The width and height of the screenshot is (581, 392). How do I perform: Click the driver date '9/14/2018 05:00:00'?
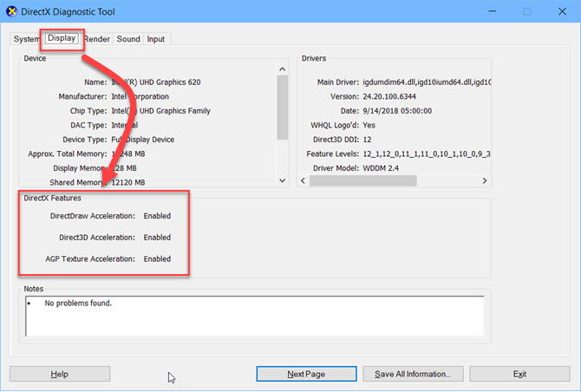pos(397,111)
